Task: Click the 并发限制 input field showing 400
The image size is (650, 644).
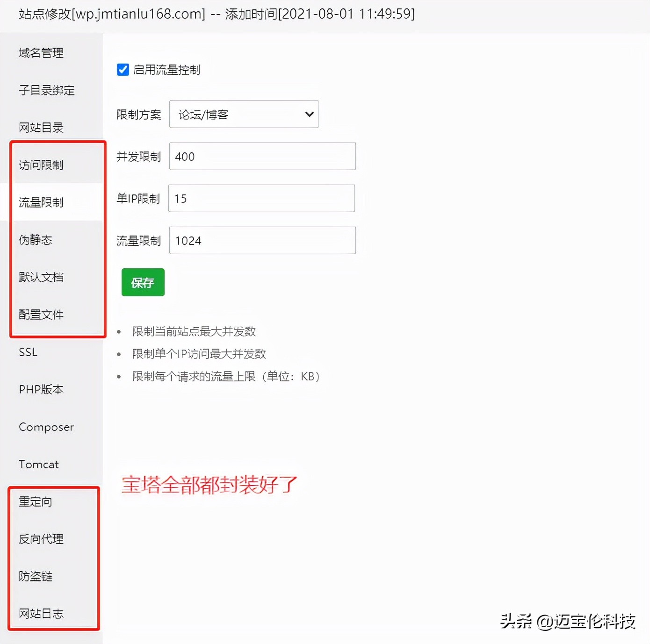Action: (262, 156)
